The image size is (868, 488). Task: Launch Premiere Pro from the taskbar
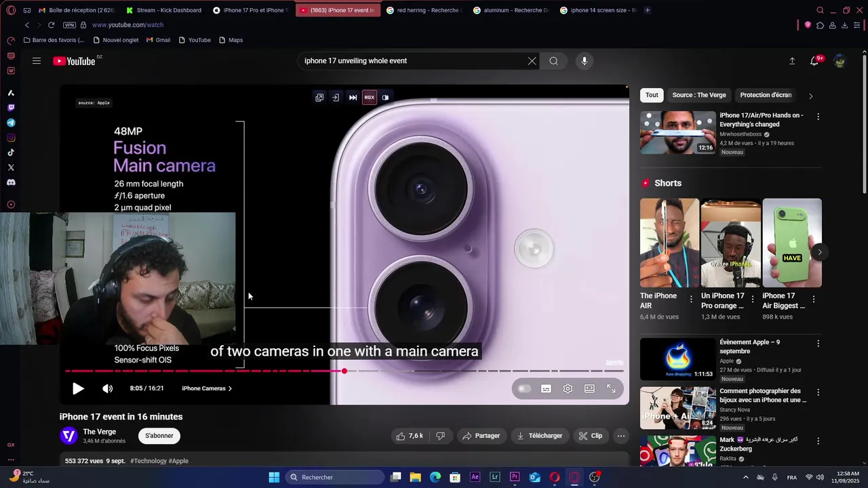pyautogui.click(x=515, y=477)
